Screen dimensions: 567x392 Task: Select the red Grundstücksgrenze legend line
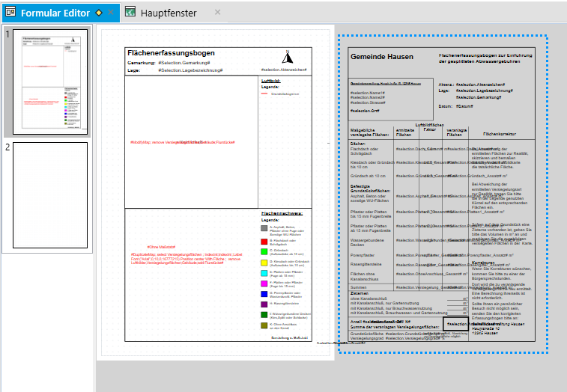point(264,94)
